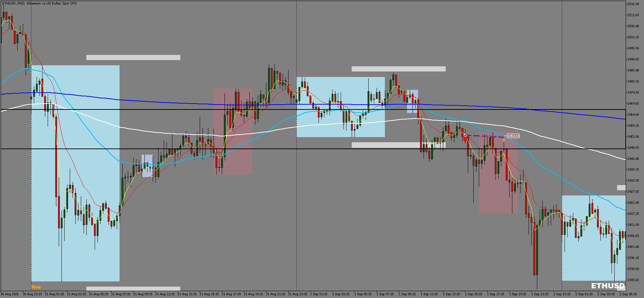Image resolution: width=644 pixels, height=298 pixels.
Task: Click the '2 Sep 03:15' time label
Action: [606, 294]
